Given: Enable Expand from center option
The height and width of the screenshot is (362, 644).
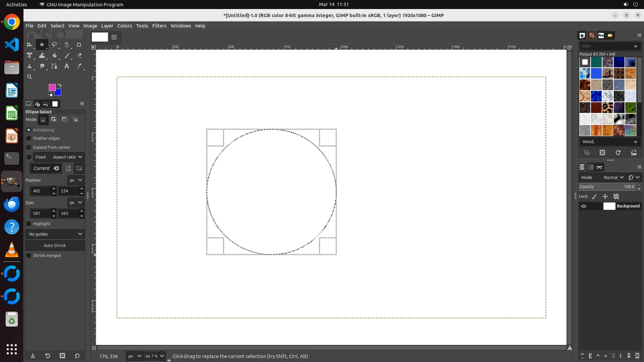Looking at the screenshot, I should pyautogui.click(x=29, y=147).
